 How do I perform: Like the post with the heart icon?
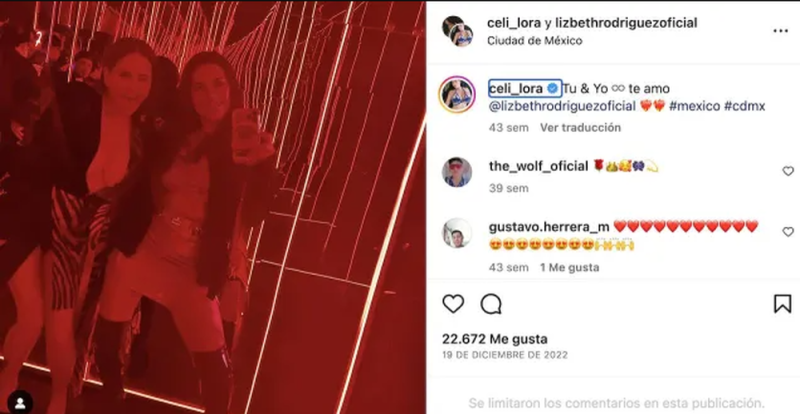click(x=453, y=304)
